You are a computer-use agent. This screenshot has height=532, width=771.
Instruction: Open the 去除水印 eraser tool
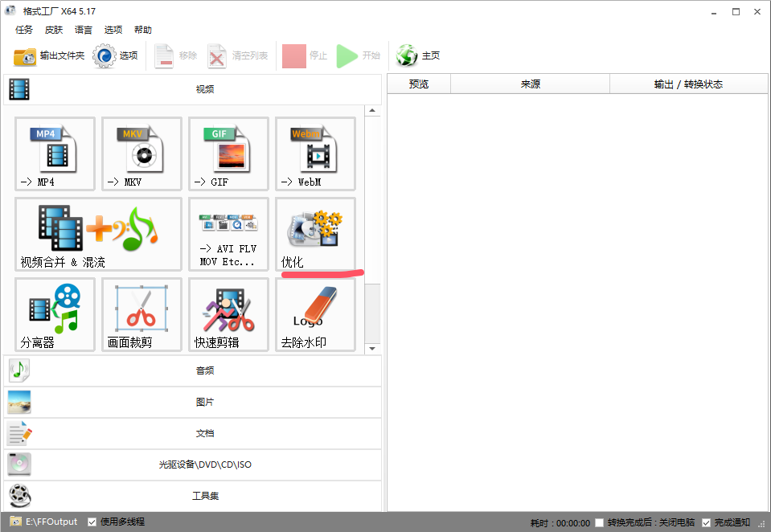[315, 314]
